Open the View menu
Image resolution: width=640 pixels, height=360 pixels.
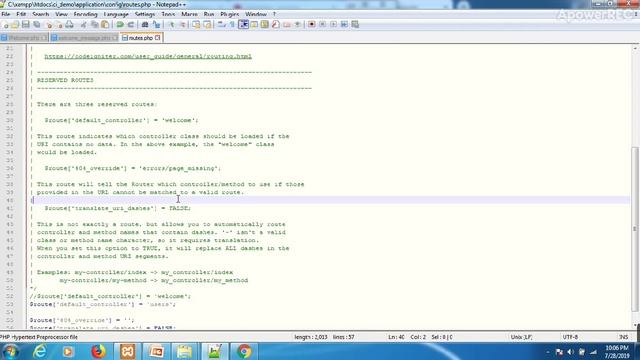(x=61, y=14)
